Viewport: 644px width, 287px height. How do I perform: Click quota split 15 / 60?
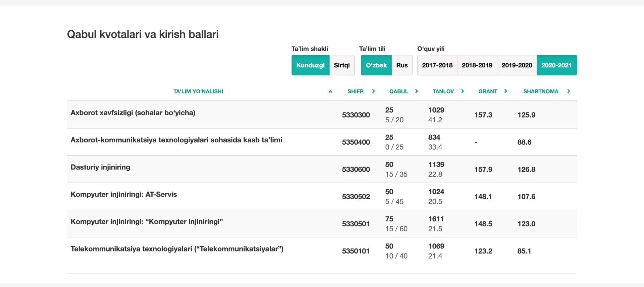[x=396, y=229]
